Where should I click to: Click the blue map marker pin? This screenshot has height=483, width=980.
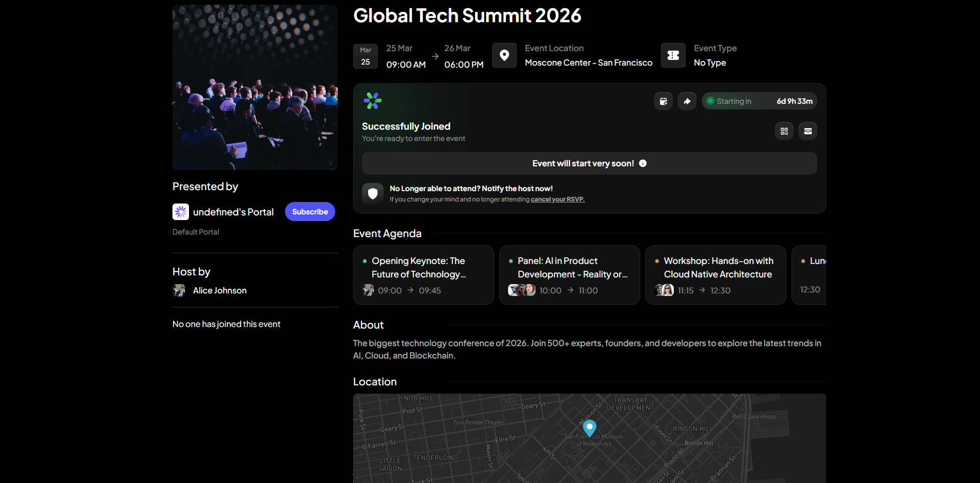(589, 427)
